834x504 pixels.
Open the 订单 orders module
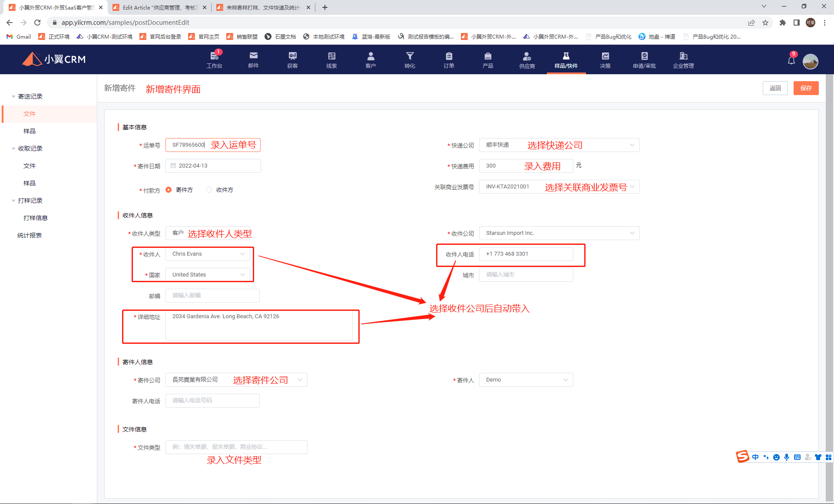[449, 59]
